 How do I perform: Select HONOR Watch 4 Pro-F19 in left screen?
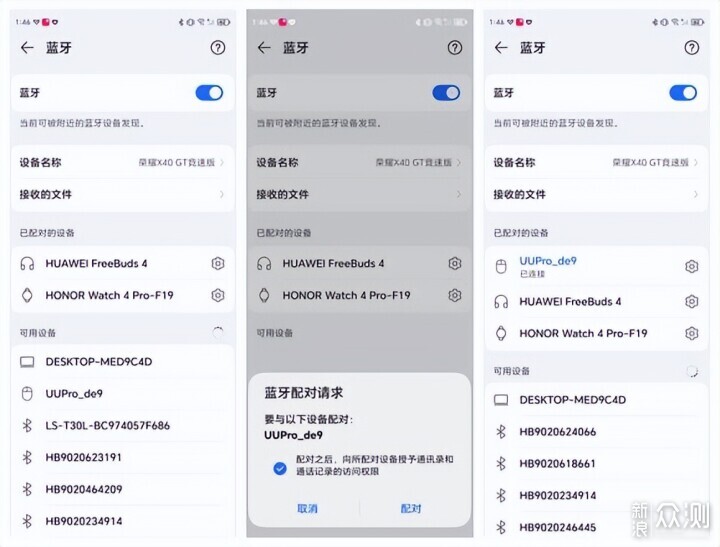pyautogui.click(x=123, y=295)
